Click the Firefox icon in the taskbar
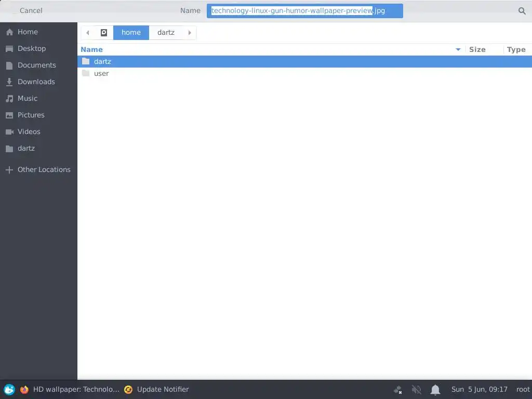The width and height of the screenshot is (532, 399). (24, 390)
